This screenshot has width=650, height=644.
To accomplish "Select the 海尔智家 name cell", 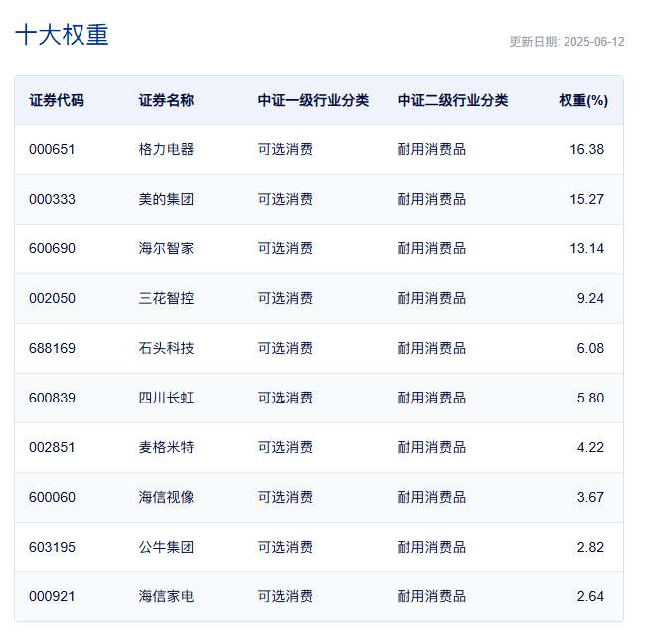I will point(166,248).
